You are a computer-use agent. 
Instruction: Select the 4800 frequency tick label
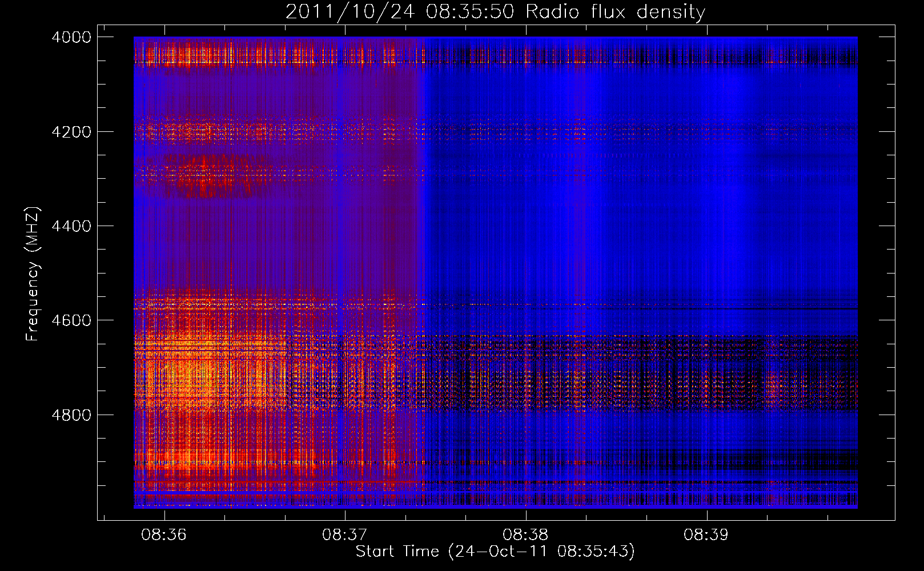tap(71, 415)
